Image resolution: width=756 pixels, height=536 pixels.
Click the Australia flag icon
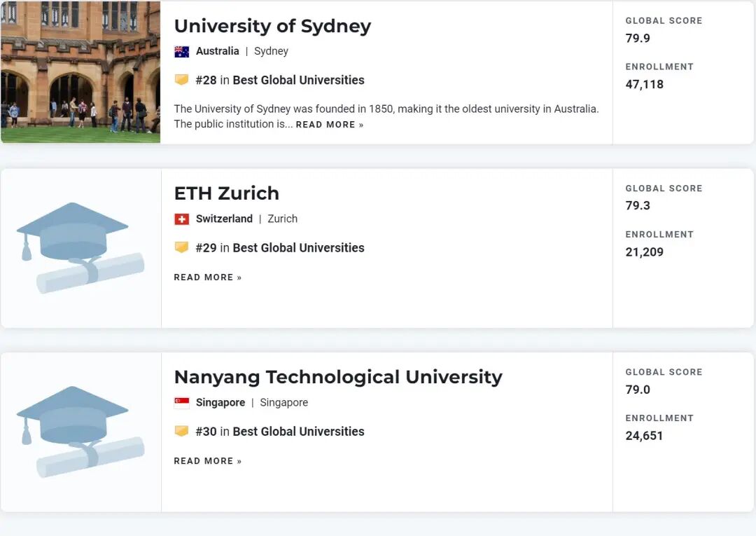click(x=181, y=51)
